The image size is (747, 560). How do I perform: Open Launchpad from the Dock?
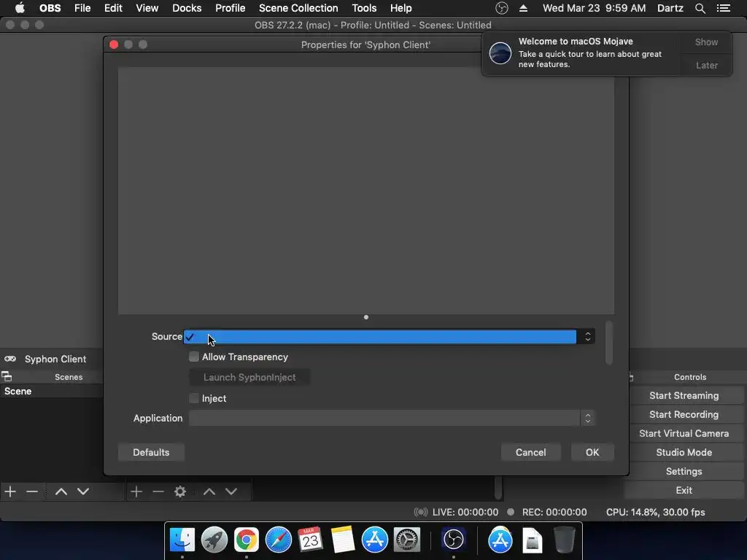[214, 540]
